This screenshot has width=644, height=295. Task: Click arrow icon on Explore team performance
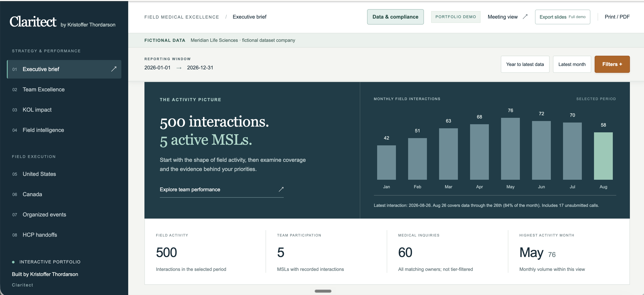pyautogui.click(x=281, y=189)
